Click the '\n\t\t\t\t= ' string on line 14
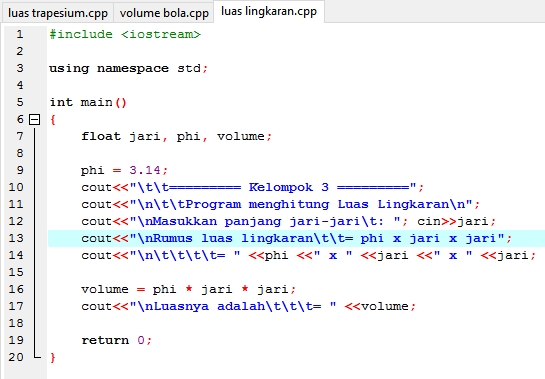The height and width of the screenshot is (379, 545). [185, 256]
